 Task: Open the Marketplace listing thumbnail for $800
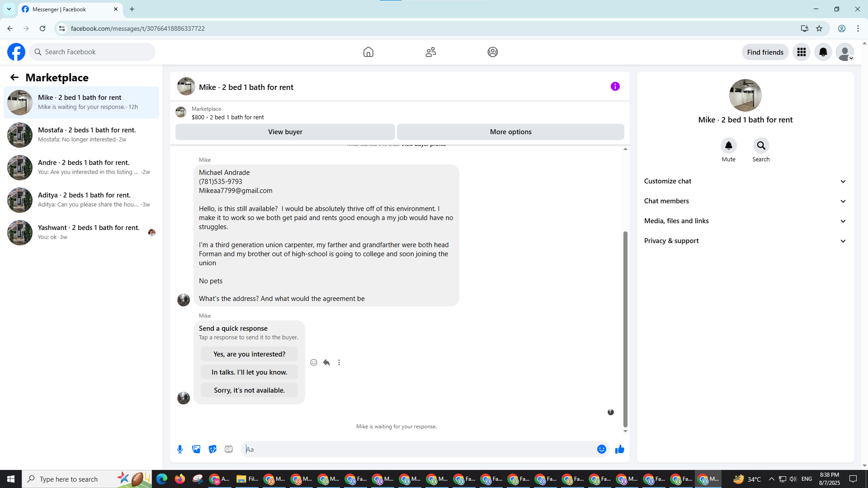[x=181, y=112]
